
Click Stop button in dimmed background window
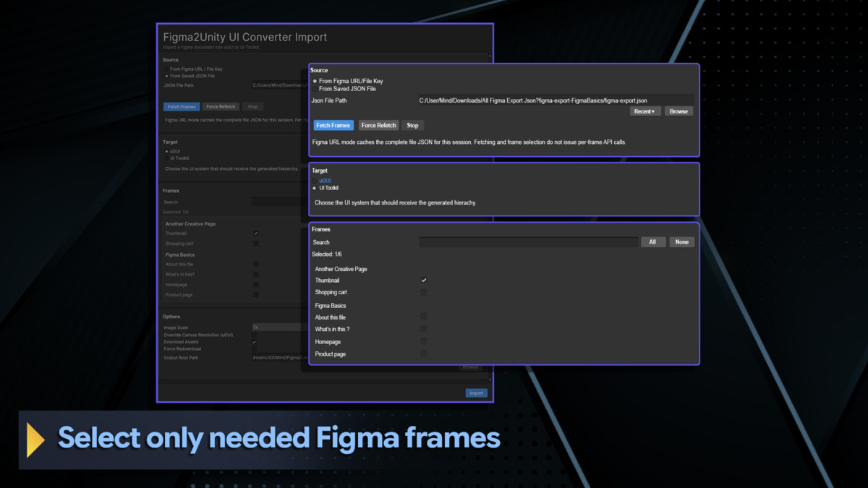click(x=252, y=106)
